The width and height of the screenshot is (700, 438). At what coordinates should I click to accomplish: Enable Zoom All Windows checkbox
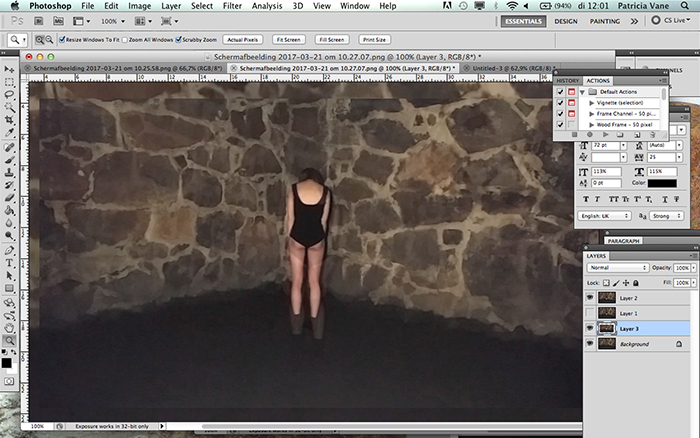pos(125,40)
